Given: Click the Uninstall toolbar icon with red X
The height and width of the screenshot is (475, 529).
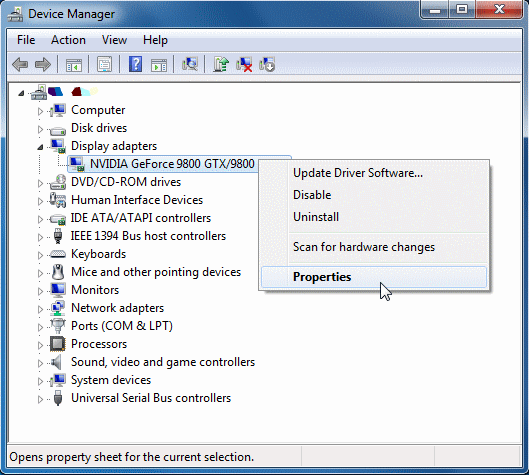Looking at the screenshot, I should pos(244,64).
